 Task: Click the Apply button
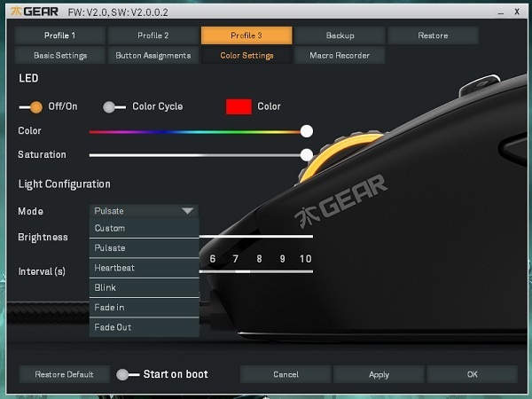coord(379,374)
